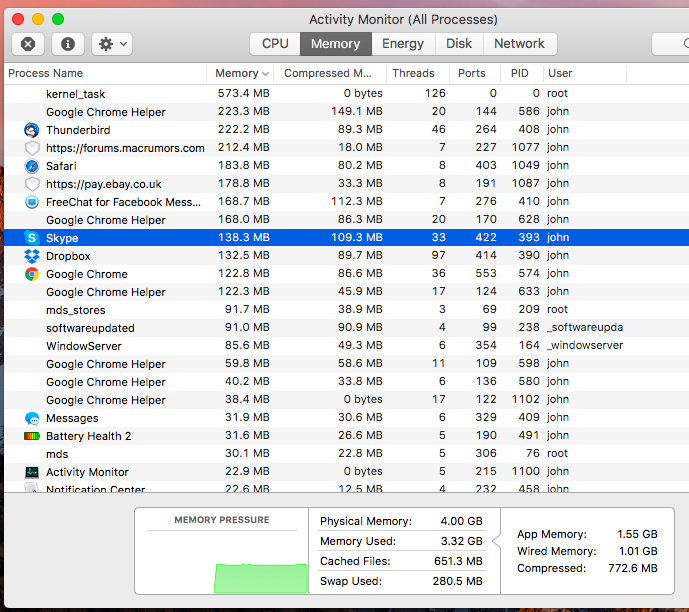Click the Wired Memory 1.01 GB value

click(x=638, y=551)
